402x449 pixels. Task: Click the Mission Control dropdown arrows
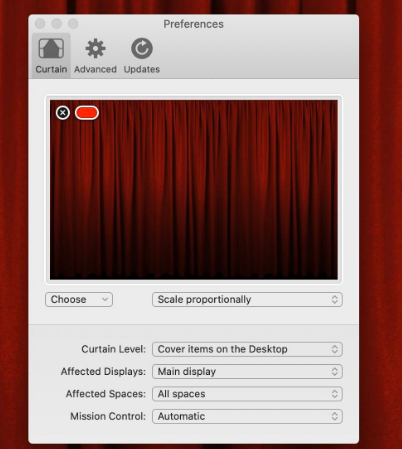point(335,416)
